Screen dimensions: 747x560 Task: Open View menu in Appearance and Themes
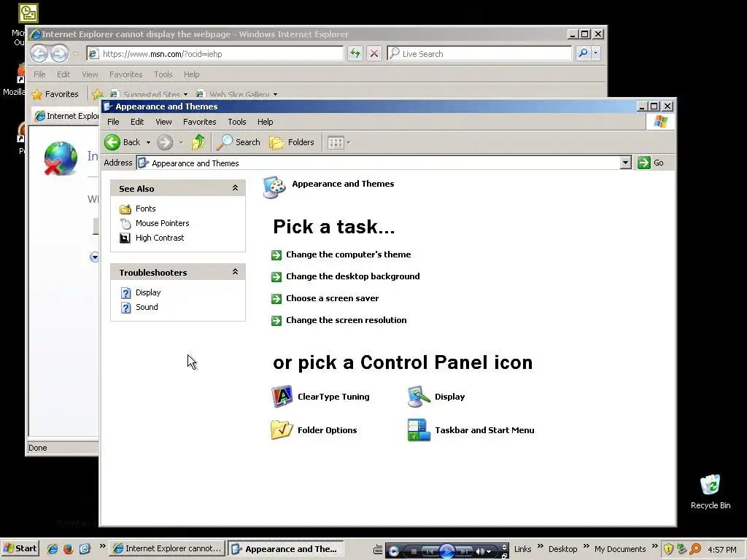pyautogui.click(x=163, y=122)
